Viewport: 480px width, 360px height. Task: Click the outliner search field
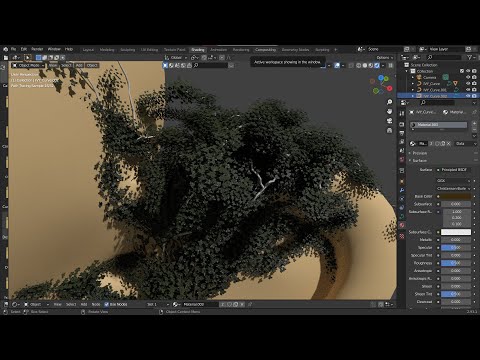click(x=444, y=57)
